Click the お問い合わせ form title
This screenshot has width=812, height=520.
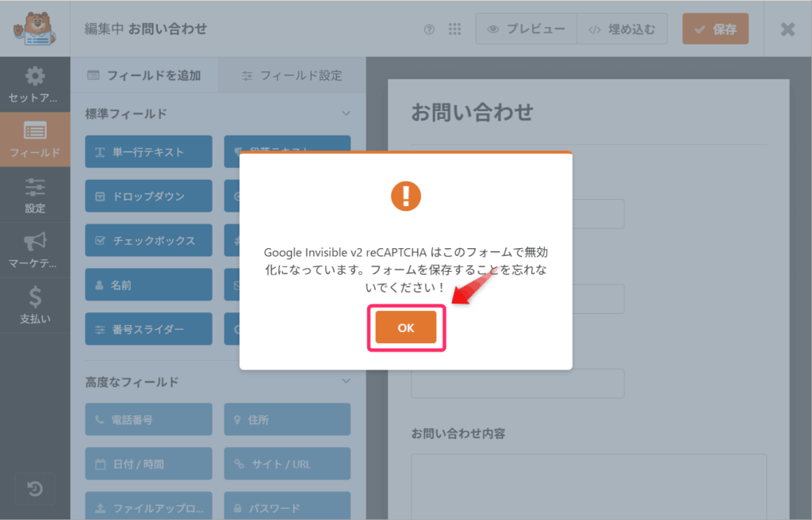click(472, 112)
